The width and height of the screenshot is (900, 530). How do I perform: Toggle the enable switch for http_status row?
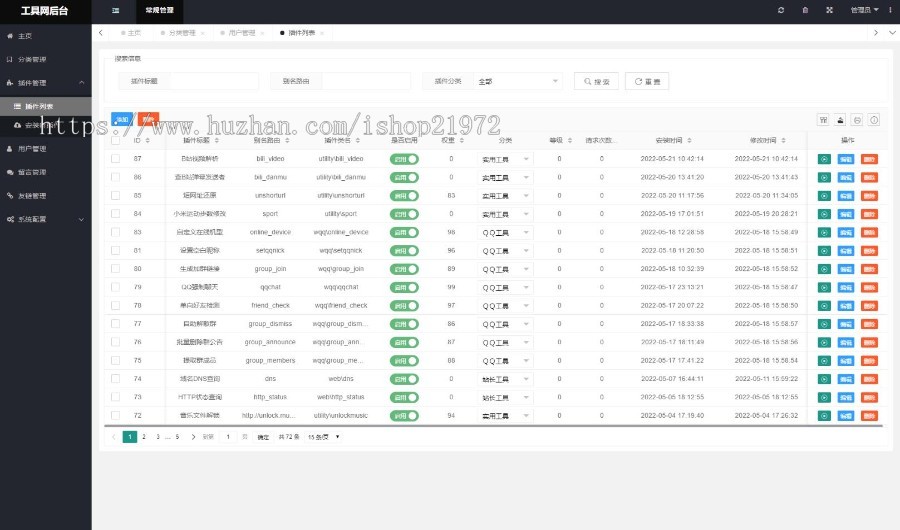404,397
